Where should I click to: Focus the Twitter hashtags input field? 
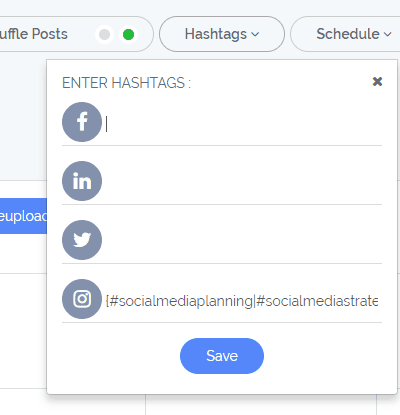coord(243,242)
